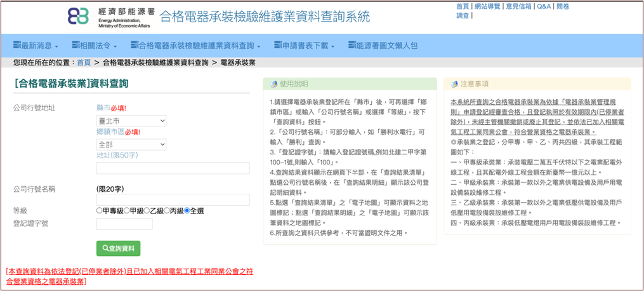
Task: Select the 甲級 radio button
Action: 126,211
